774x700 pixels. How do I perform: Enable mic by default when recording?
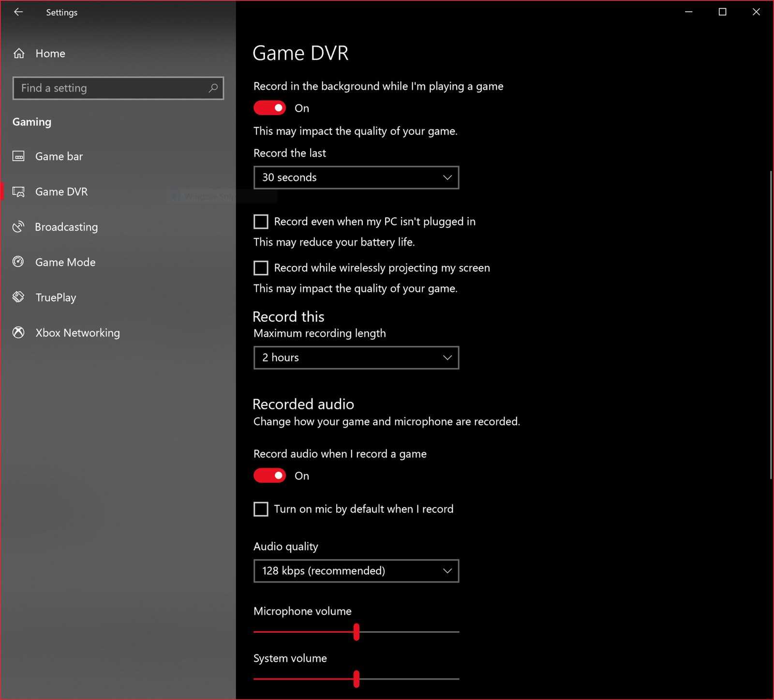coord(261,509)
